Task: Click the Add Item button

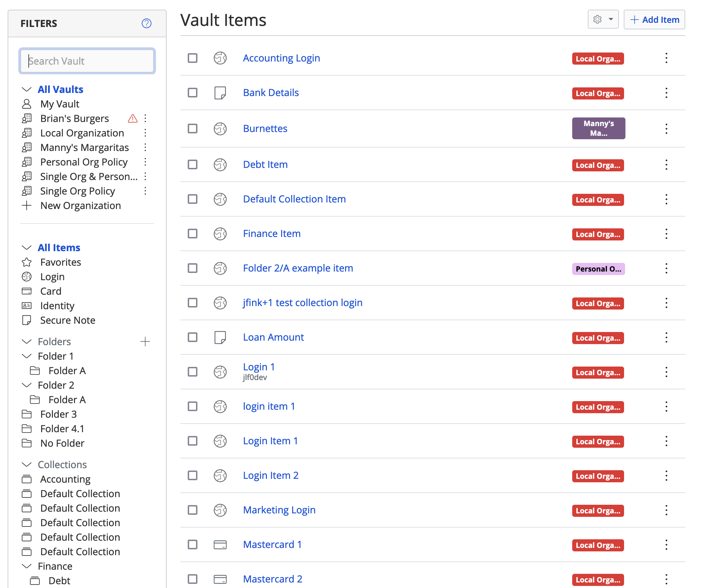Action: tap(654, 20)
